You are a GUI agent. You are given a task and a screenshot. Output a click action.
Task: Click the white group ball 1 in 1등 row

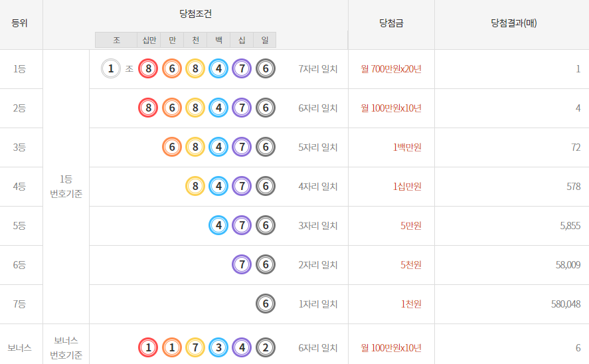coord(111,68)
